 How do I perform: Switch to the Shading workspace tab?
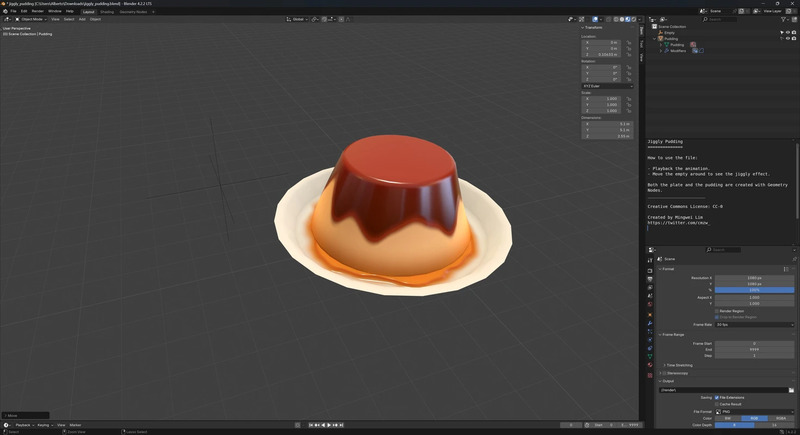(x=106, y=11)
